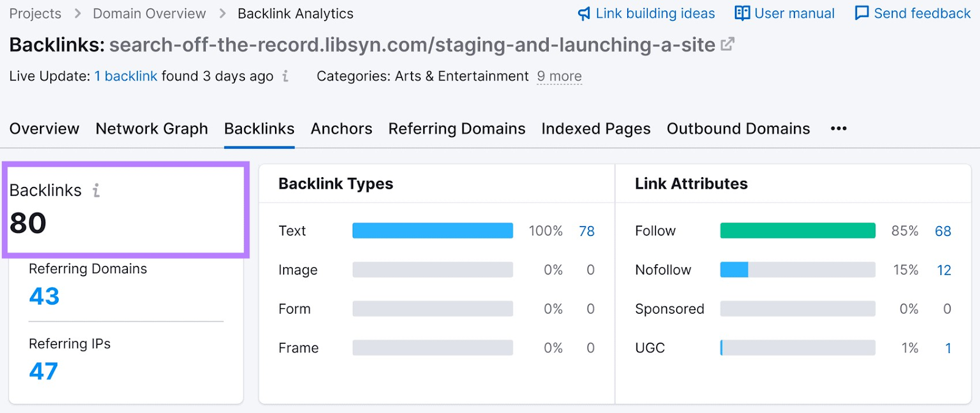Click the green Follow progress bar
Viewport: 980px width, 413px height.
[797, 230]
